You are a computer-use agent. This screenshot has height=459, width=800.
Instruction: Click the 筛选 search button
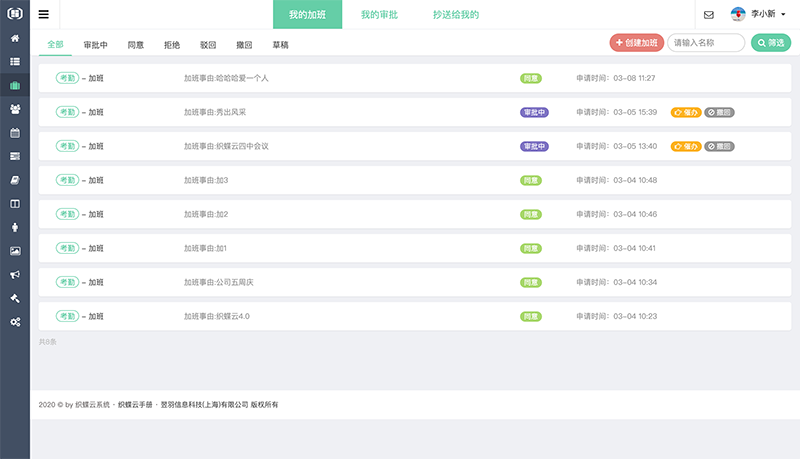pos(771,43)
